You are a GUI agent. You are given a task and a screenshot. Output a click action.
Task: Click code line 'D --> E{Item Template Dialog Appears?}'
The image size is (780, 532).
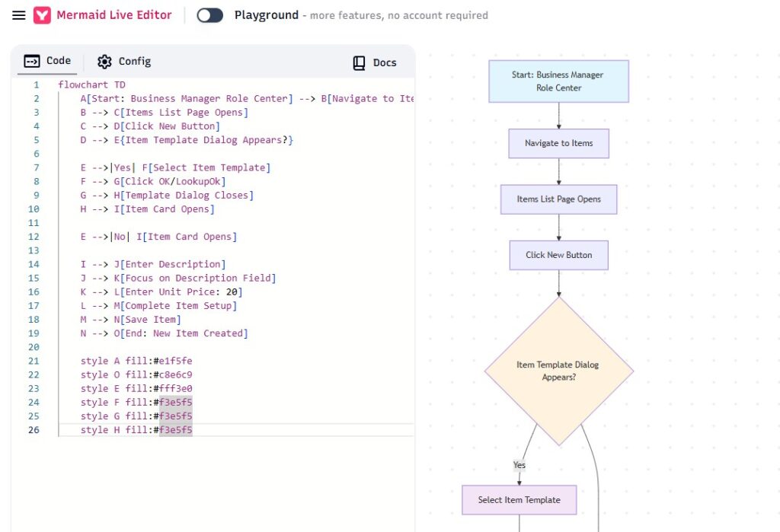coord(187,140)
